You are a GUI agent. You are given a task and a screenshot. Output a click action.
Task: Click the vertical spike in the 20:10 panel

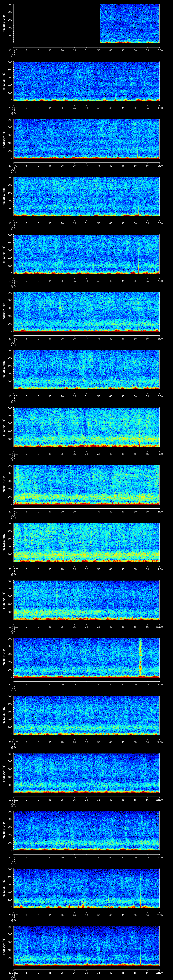(x=137, y=91)
